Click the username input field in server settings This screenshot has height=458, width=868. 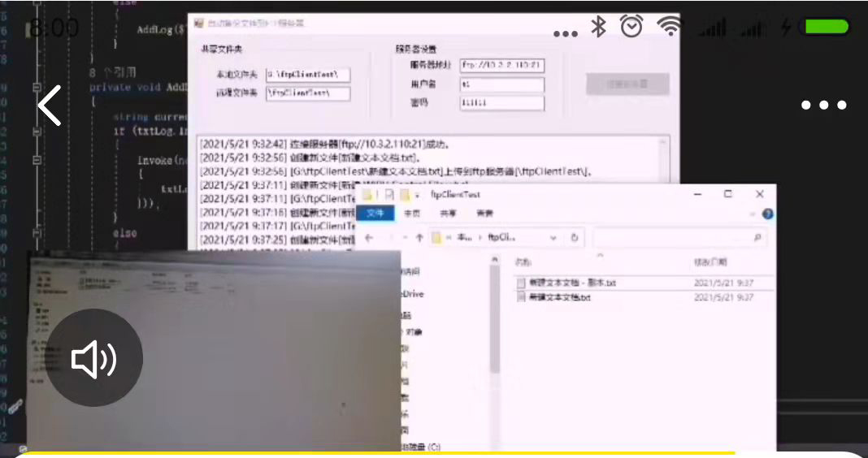502,84
